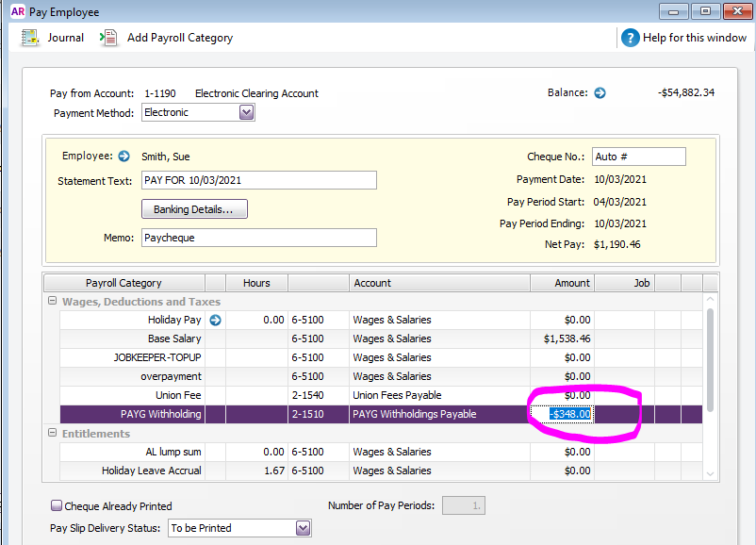Click the Payroll Category column header

123,283
